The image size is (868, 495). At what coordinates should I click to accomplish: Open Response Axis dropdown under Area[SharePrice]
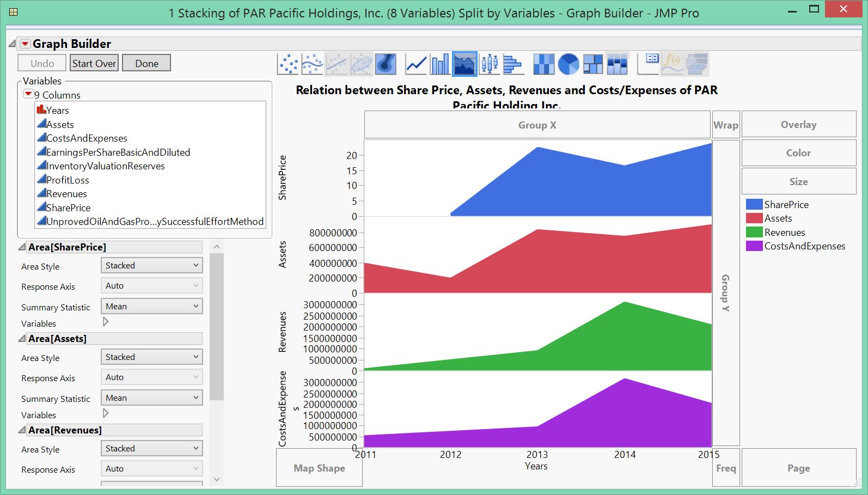pyautogui.click(x=152, y=285)
